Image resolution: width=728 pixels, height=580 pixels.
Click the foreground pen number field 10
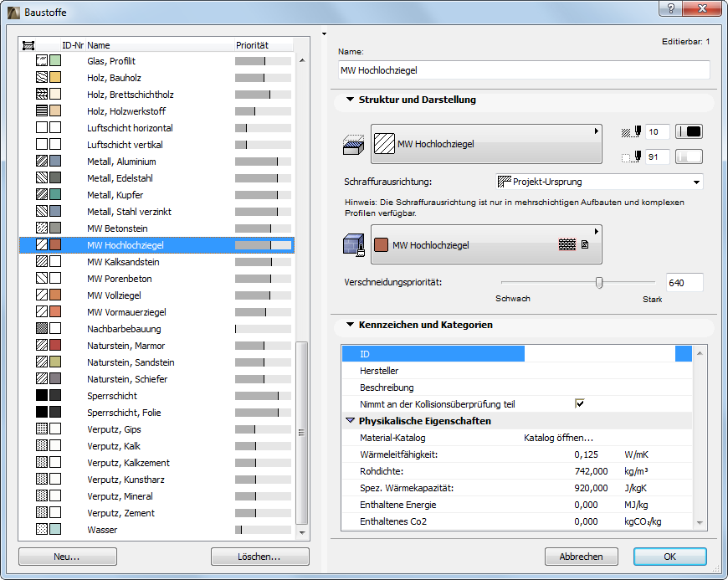point(658,132)
